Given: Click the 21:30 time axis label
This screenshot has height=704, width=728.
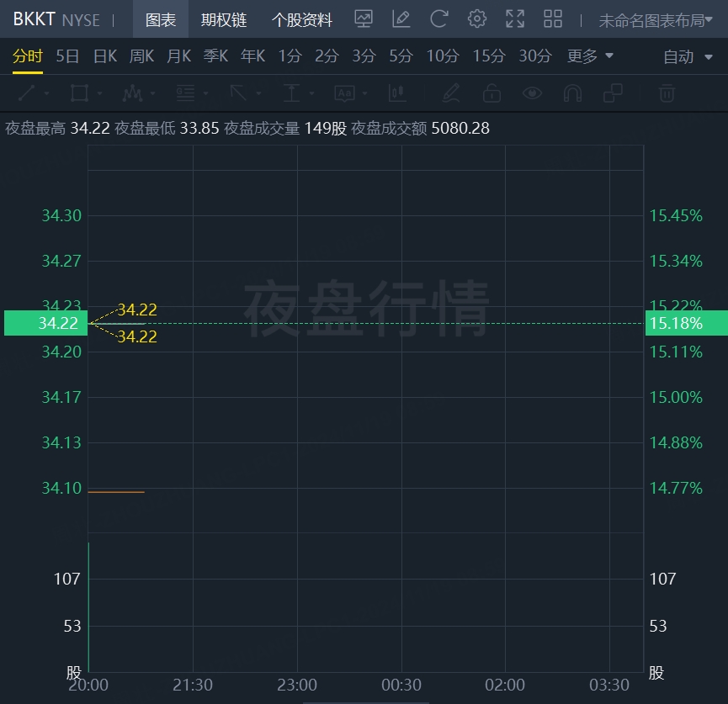Looking at the screenshot, I should click(x=193, y=685).
